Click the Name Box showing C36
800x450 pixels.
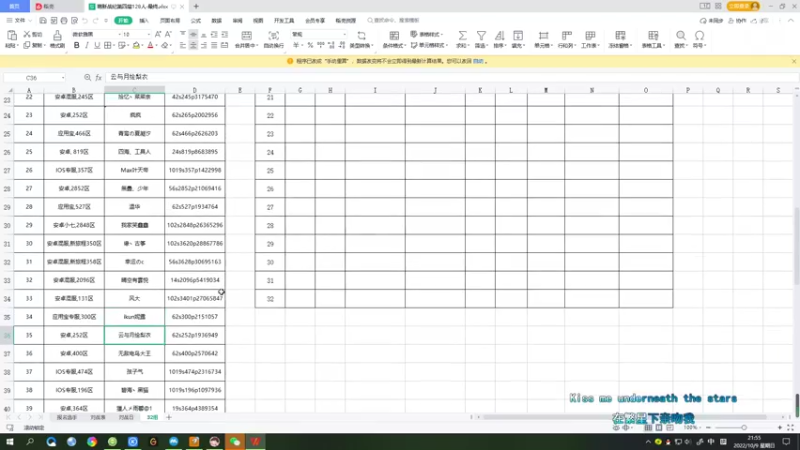coord(34,78)
